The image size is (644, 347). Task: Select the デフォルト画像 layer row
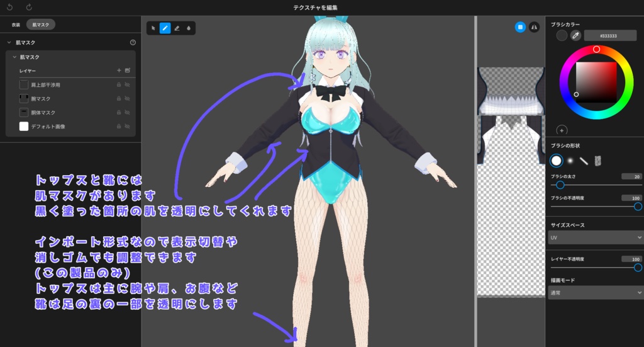point(74,126)
